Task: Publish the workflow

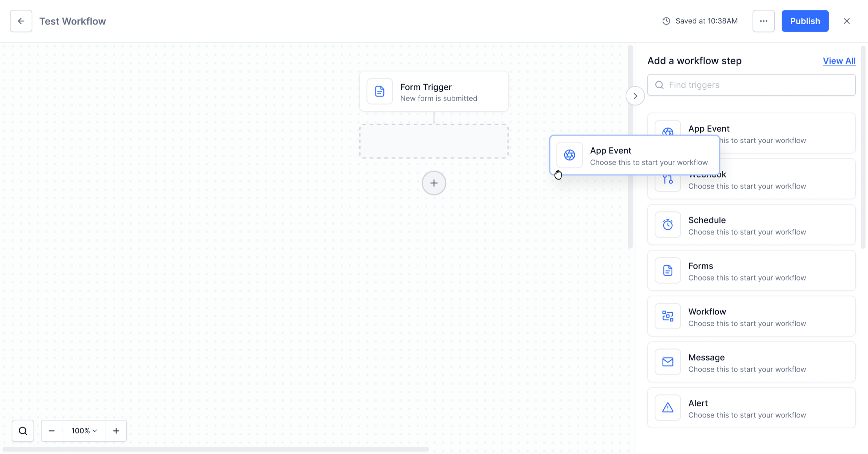Action: coord(805,21)
